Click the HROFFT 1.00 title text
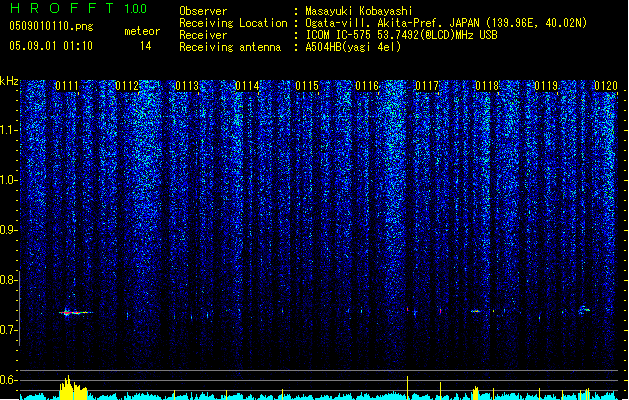 (79, 8)
